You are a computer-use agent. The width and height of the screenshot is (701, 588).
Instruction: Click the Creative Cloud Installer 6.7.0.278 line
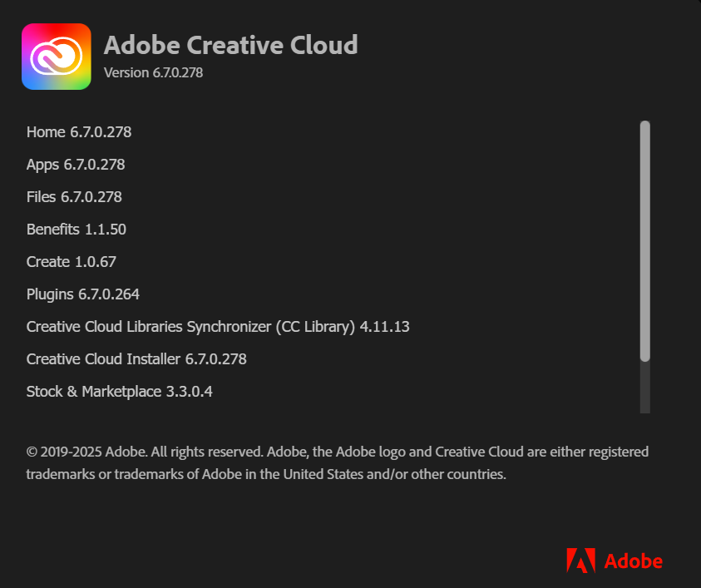click(136, 359)
